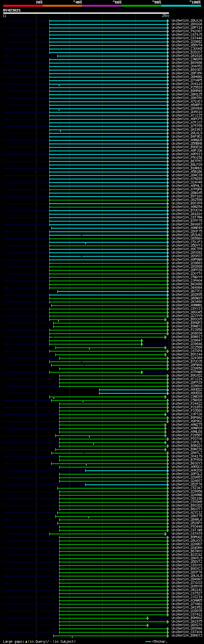Image resolution: width=204 pixels, height=644 pixels.
Task: Select hit label UniRef100_Q41963
Action: coord(187,129)
